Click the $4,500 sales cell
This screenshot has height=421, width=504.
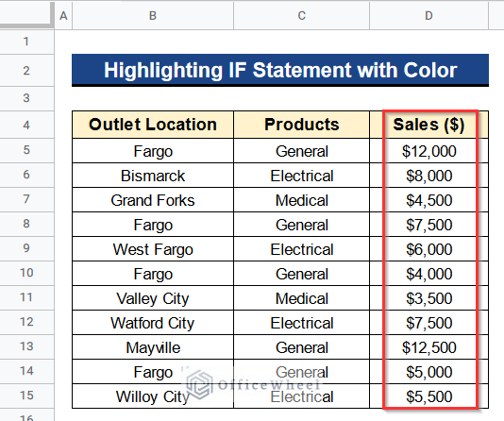point(428,200)
